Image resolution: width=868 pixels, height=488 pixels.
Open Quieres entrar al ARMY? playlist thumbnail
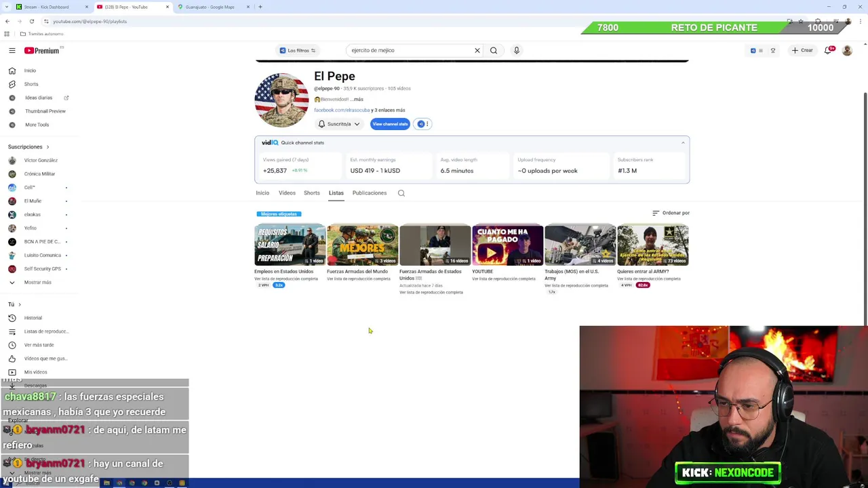(x=653, y=245)
